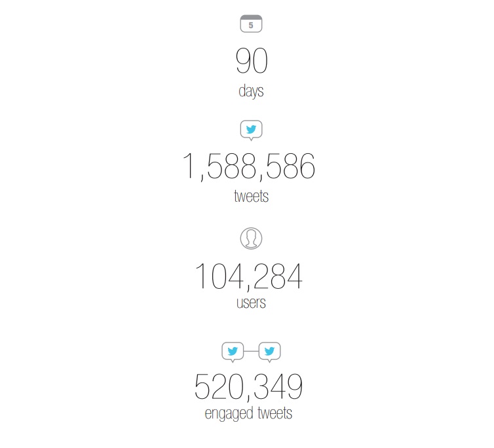Click the gray header bar of the calendar icon

251,17
